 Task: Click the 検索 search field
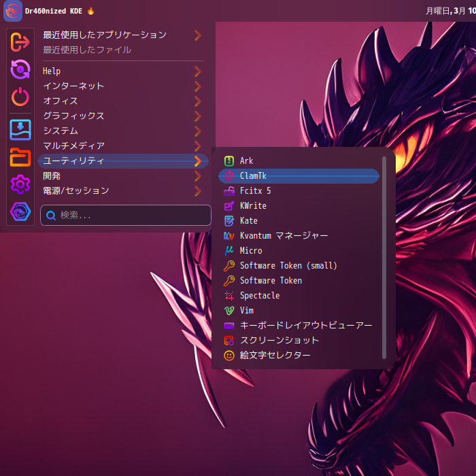(x=126, y=216)
